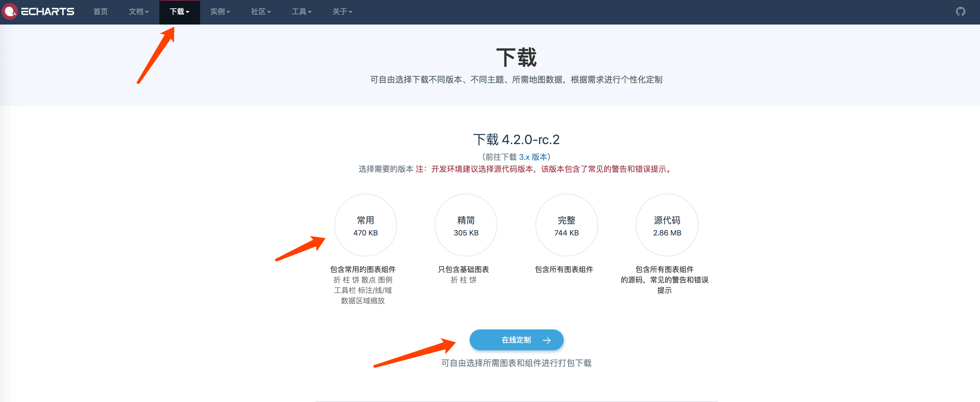Expand the 工具 dropdown menu
Image resolution: width=980 pixels, height=402 pixels.
(x=302, y=12)
